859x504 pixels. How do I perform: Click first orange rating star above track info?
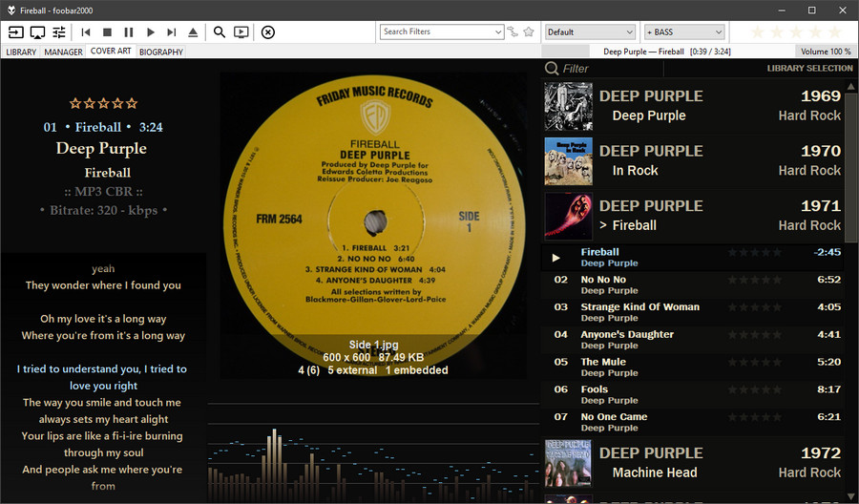75,103
